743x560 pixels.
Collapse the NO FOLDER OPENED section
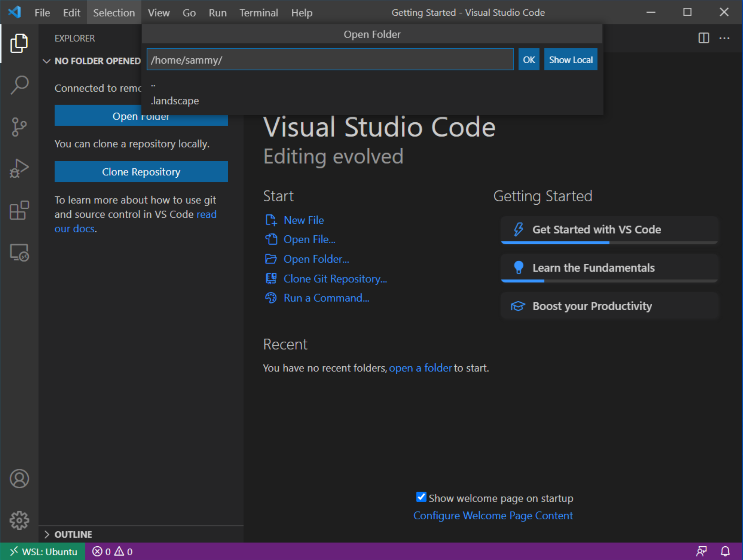pos(47,61)
